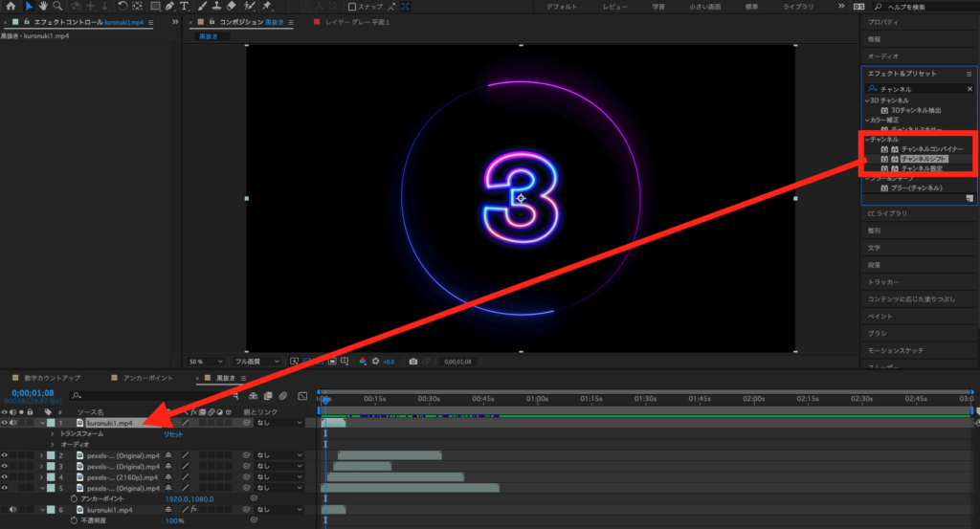Select the Hand tool in the toolbar
Viewport: 980px width, 529px height.
(44, 7)
